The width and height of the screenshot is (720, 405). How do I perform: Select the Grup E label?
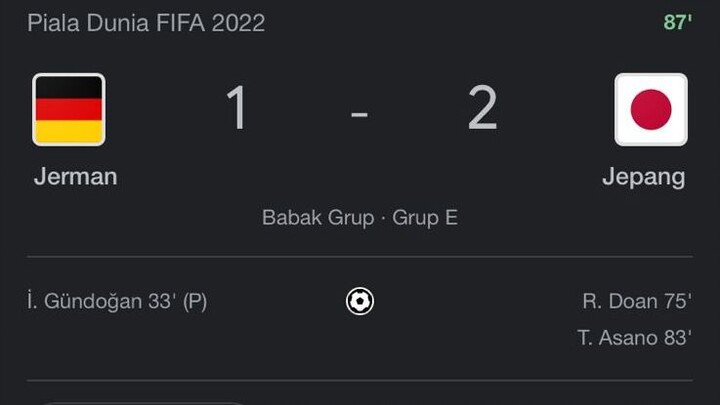point(425,218)
